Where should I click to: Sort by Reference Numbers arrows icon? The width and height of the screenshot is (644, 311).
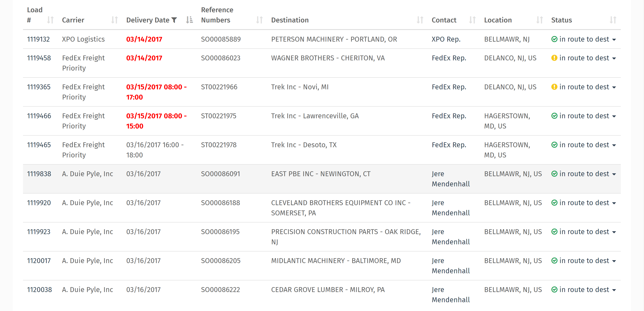tap(259, 20)
